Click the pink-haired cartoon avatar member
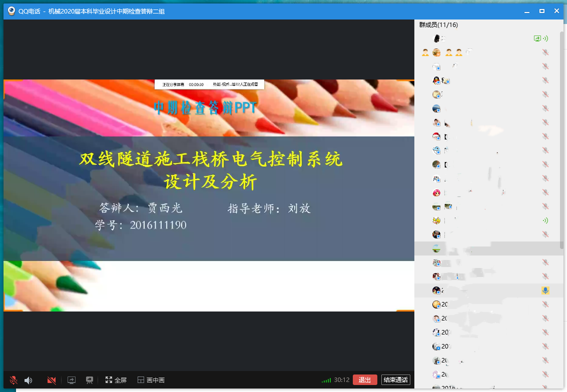Screen dimensions: 567x392 point(436,192)
